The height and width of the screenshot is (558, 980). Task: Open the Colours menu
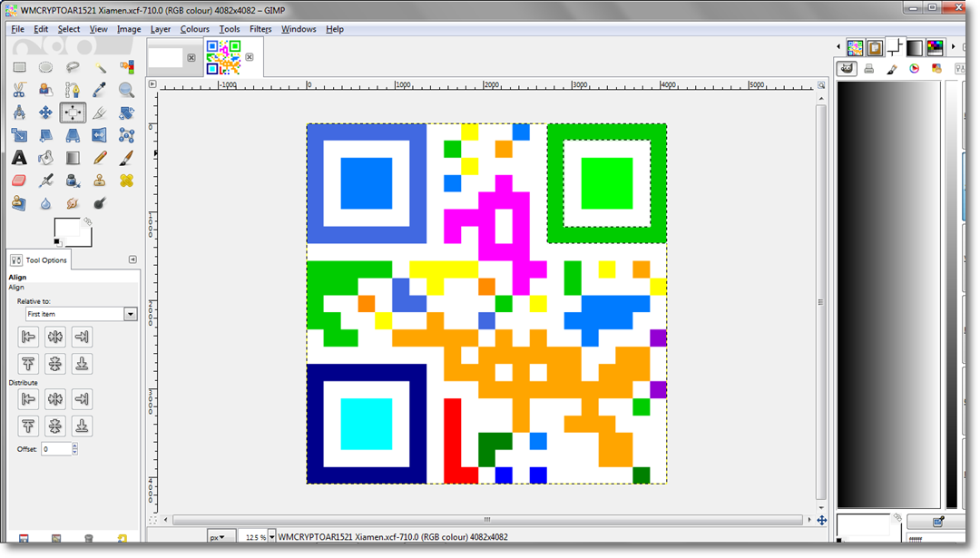click(x=195, y=29)
